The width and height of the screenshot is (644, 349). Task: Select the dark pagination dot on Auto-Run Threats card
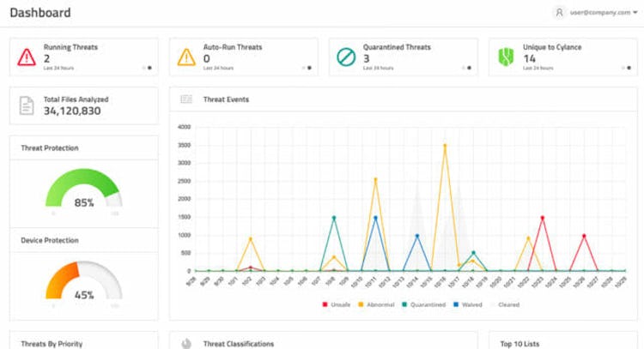(x=309, y=68)
